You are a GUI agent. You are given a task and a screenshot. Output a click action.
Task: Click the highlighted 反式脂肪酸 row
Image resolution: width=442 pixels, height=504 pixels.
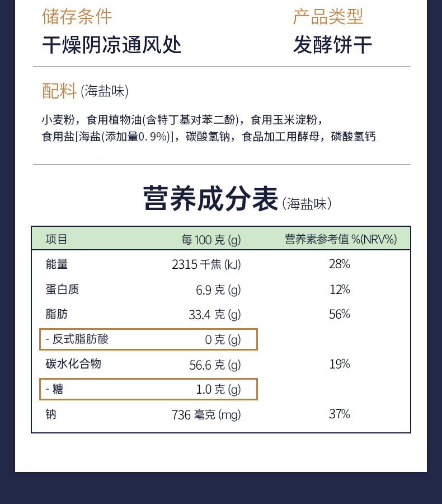(x=148, y=339)
